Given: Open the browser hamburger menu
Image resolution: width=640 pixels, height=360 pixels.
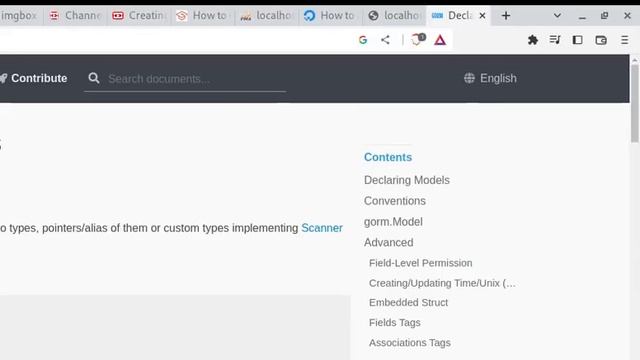Looking at the screenshot, I should (624, 40).
